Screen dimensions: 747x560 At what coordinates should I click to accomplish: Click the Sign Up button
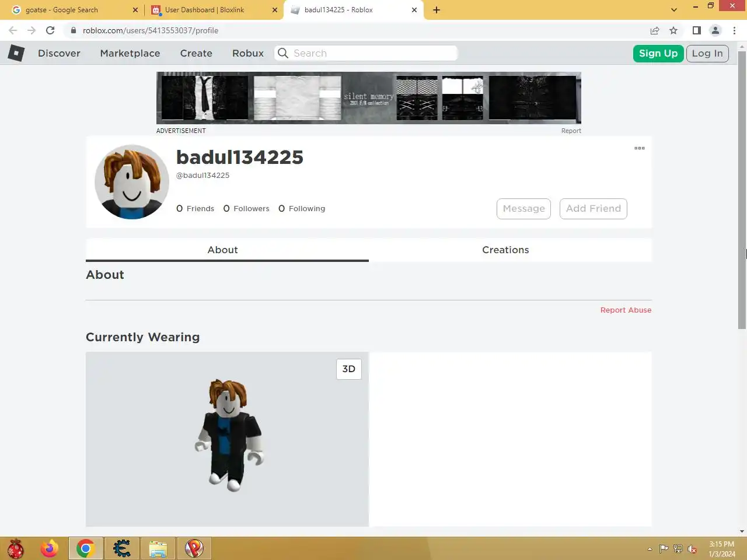click(x=658, y=53)
